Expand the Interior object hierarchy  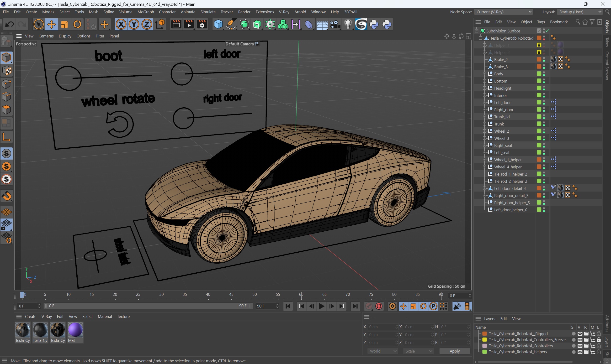click(x=484, y=95)
